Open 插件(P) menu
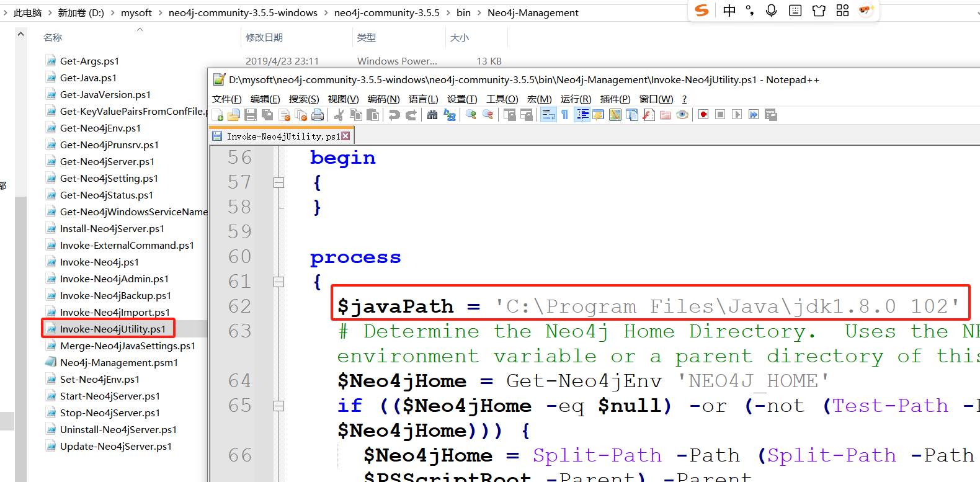 tap(615, 99)
